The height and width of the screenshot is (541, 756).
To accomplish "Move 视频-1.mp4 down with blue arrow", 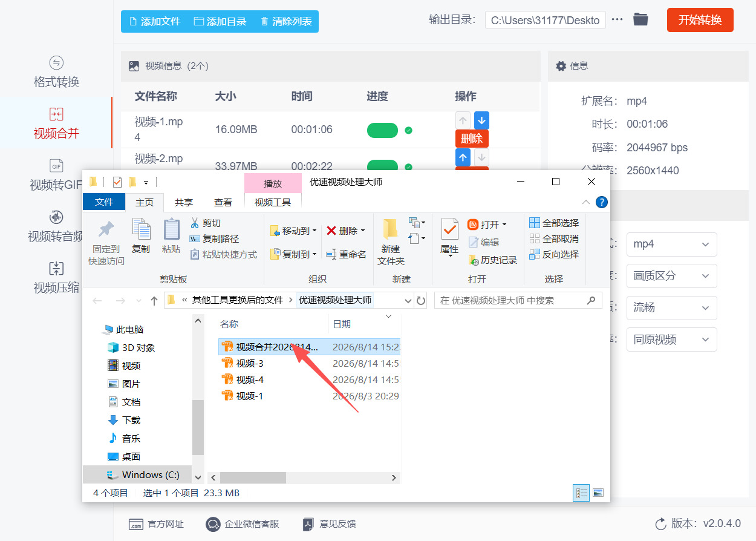I will (x=481, y=120).
